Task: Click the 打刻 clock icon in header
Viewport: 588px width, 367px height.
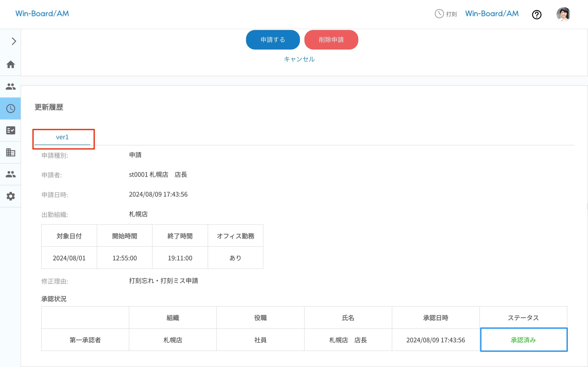Action: point(439,14)
